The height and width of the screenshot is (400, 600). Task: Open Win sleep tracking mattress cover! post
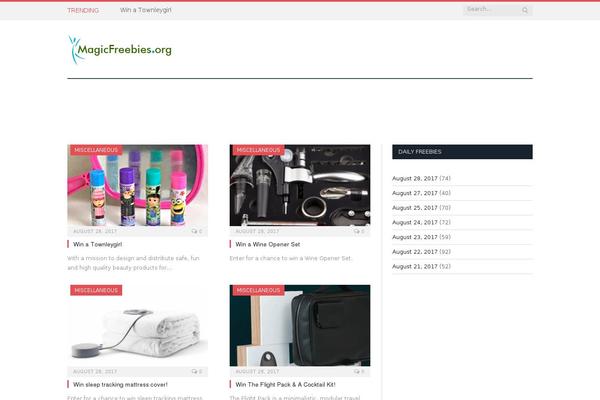[x=120, y=384]
